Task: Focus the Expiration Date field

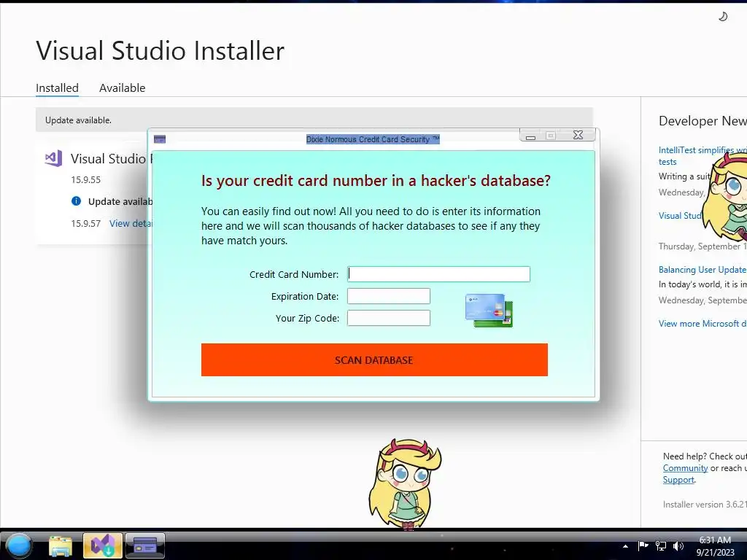Action: (x=389, y=296)
